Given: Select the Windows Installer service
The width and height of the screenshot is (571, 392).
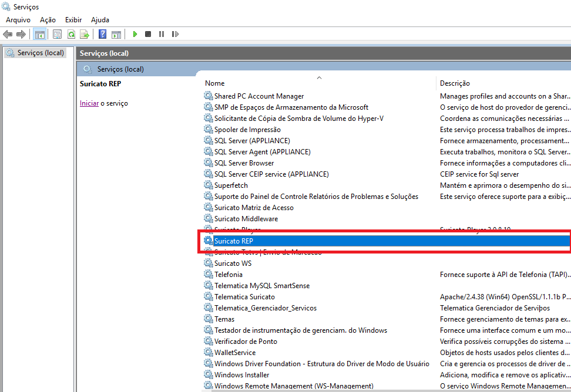Looking at the screenshot, I should click(242, 375).
